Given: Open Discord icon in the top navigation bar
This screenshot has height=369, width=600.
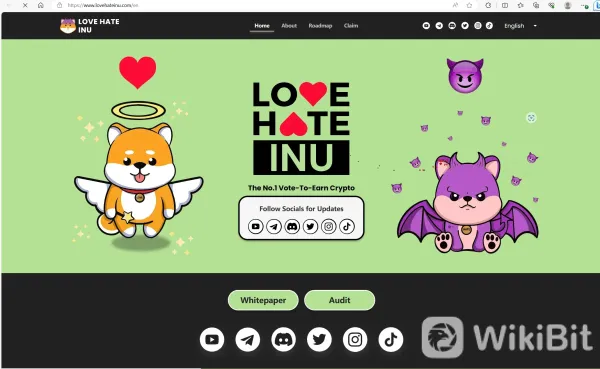Looking at the screenshot, I should (452, 26).
